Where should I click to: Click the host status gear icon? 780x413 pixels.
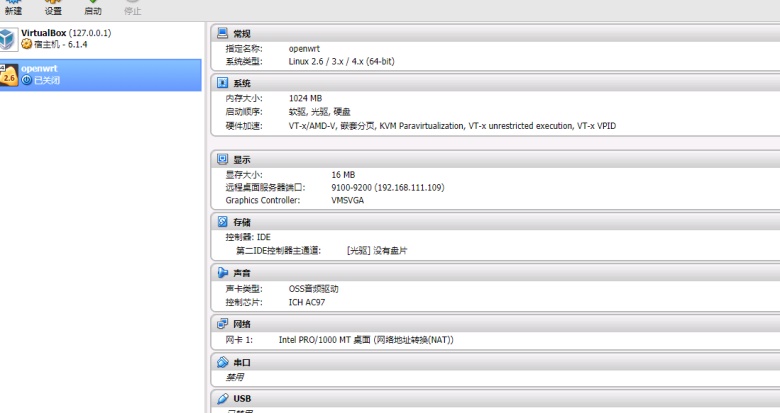click(26, 44)
